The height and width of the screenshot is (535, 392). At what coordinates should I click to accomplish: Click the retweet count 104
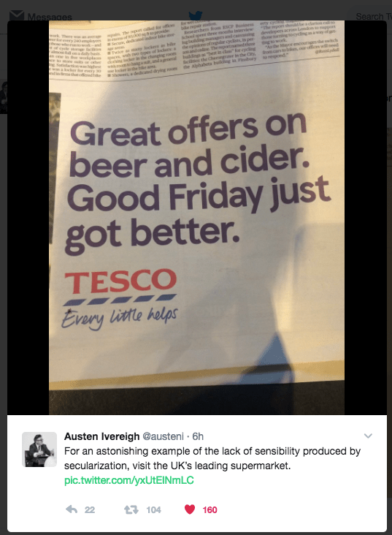click(x=153, y=510)
